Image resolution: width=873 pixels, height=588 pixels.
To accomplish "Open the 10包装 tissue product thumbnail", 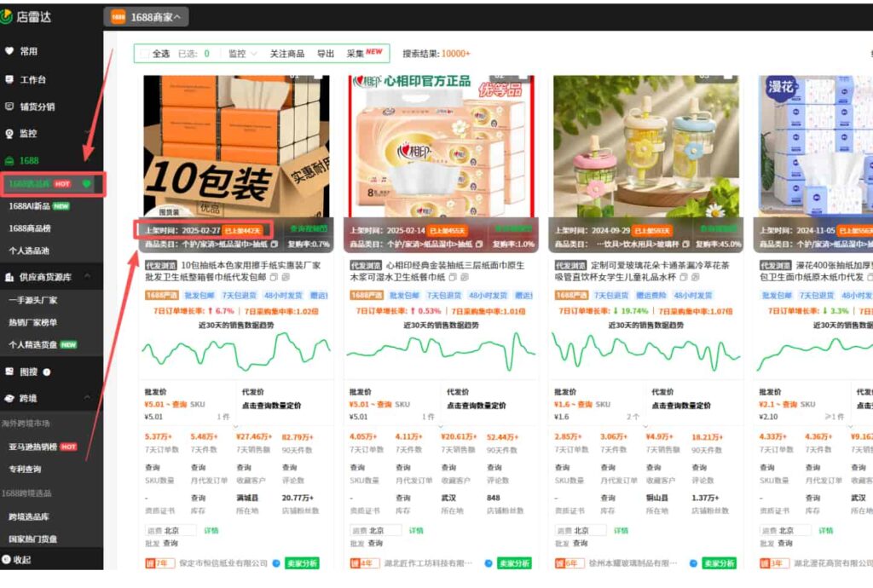I will coord(236,147).
